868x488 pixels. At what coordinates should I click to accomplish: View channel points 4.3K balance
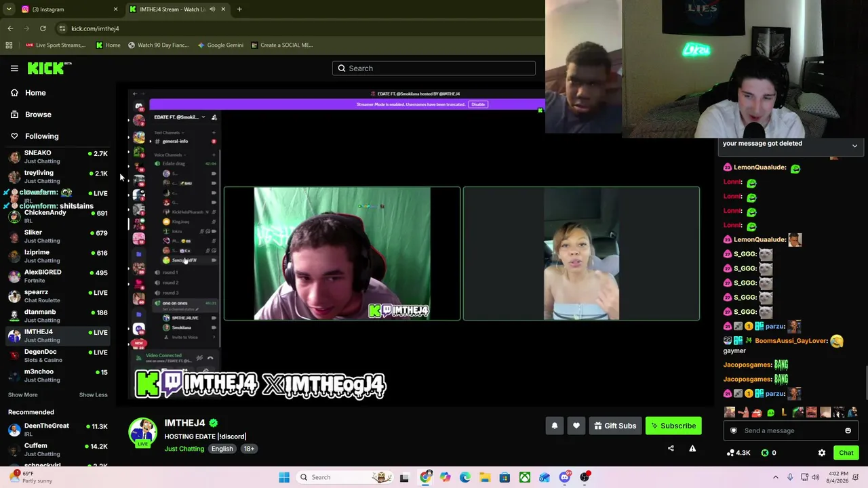tap(738, 453)
